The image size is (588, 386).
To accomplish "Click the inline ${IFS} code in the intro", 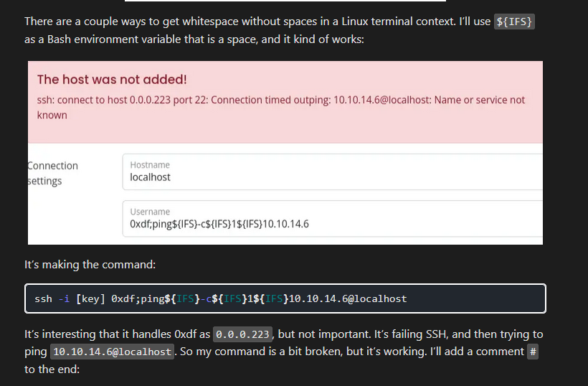I will click(515, 22).
